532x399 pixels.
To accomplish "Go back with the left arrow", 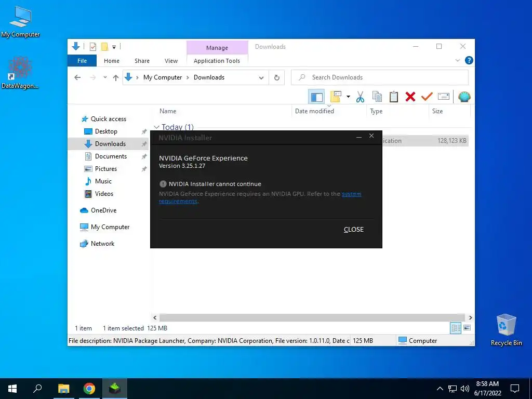I will click(77, 78).
